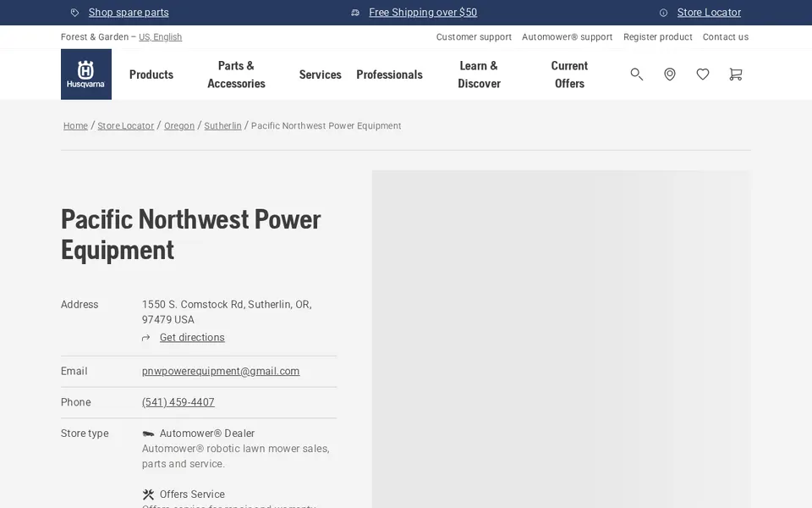812x508 pixels.
Task: Click the (541) 459-4407 phone link
Action: click(178, 402)
